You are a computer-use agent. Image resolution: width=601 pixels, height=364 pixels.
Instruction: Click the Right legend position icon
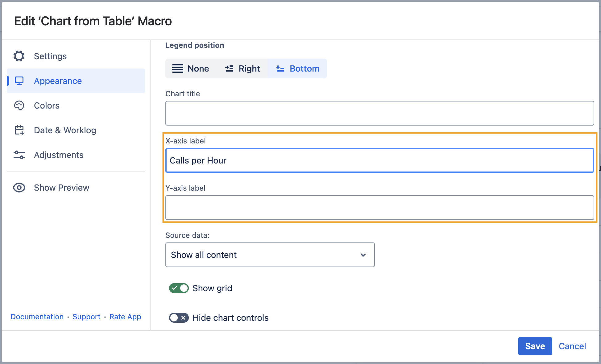click(x=229, y=68)
